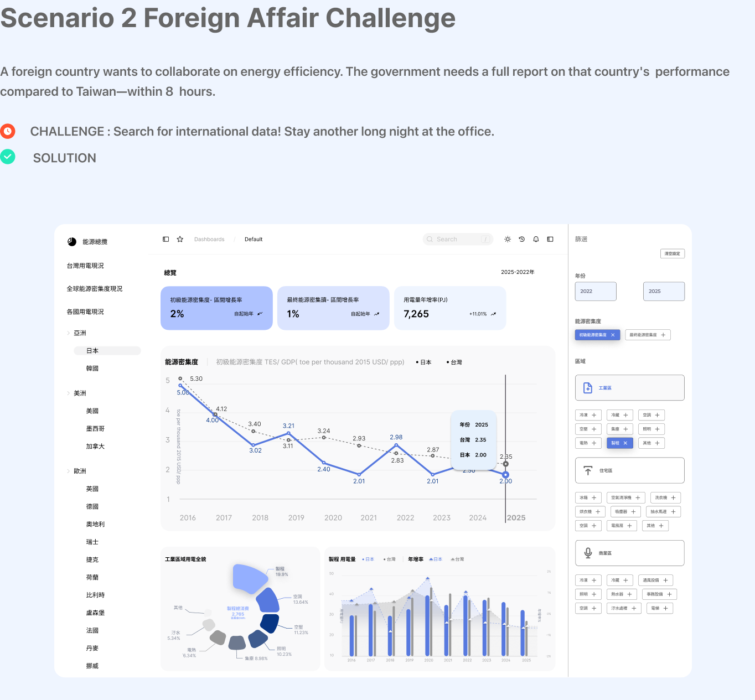Screen dimensions: 755x700
Task: Collapse the 美洲 region group
Action: pos(69,393)
